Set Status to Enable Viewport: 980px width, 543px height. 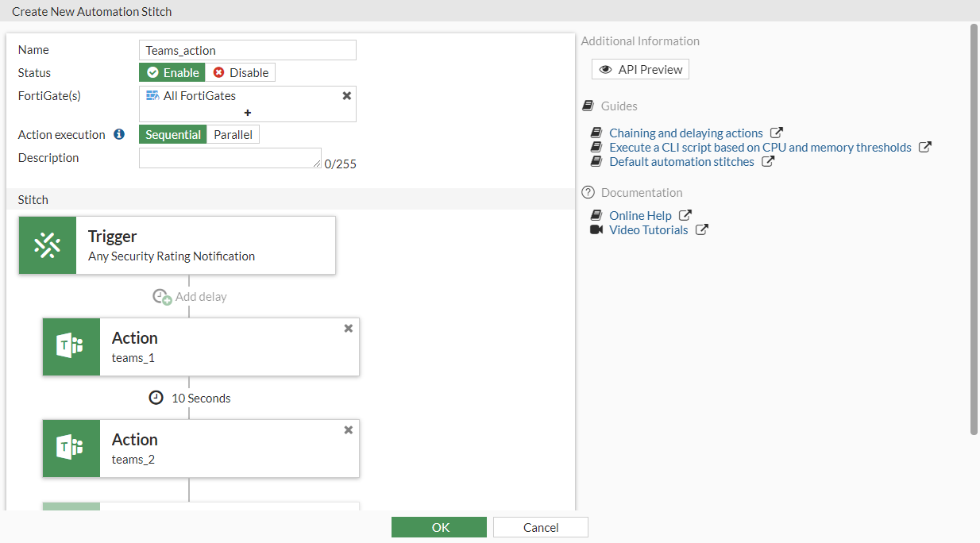point(172,73)
